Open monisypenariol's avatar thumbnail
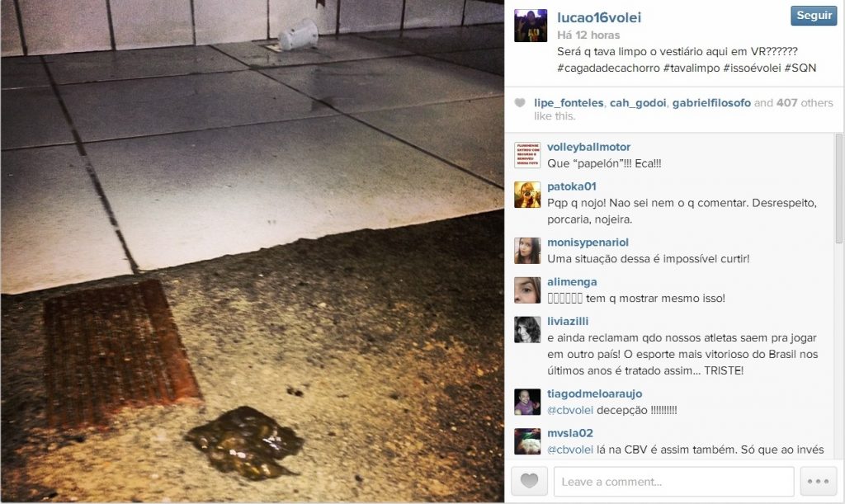Image resolution: width=845 pixels, height=504 pixels. [x=527, y=251]
